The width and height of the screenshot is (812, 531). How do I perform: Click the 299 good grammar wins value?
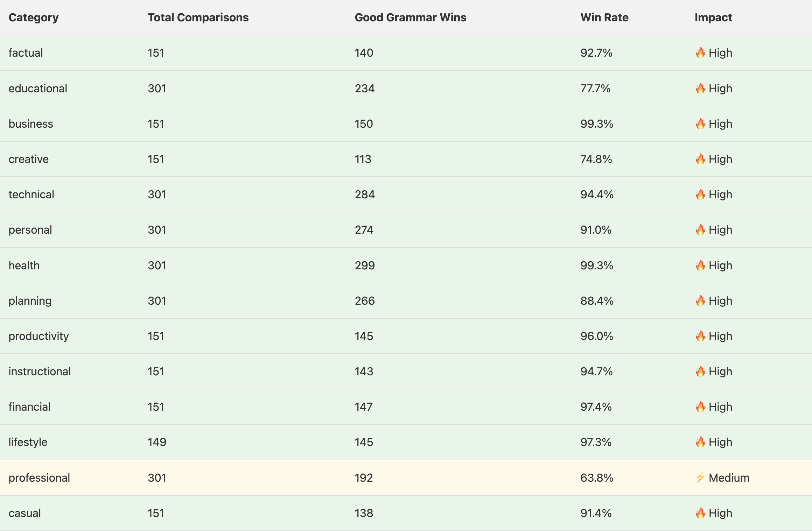[365, 265]
